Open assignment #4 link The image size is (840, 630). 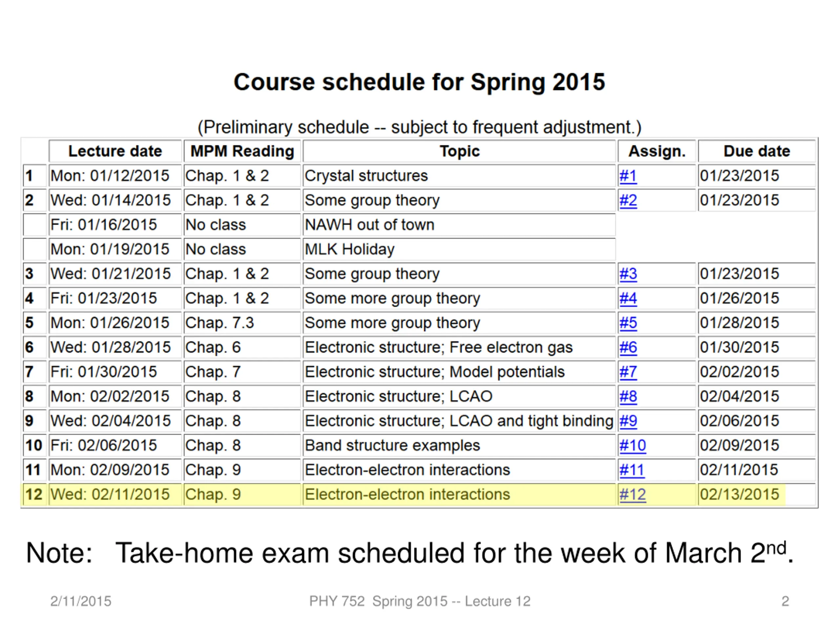[x=628, y=298]
